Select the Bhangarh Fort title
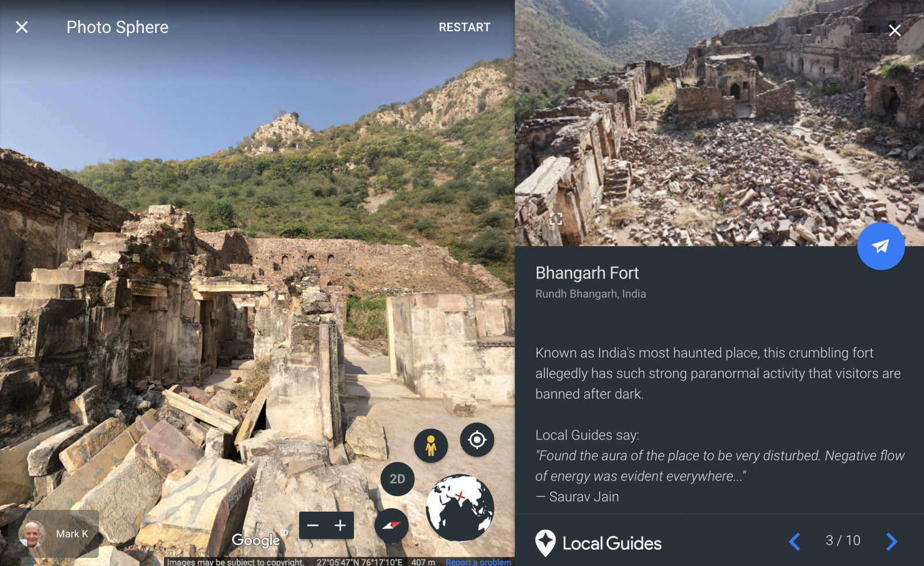 click(x=587, y=273)
